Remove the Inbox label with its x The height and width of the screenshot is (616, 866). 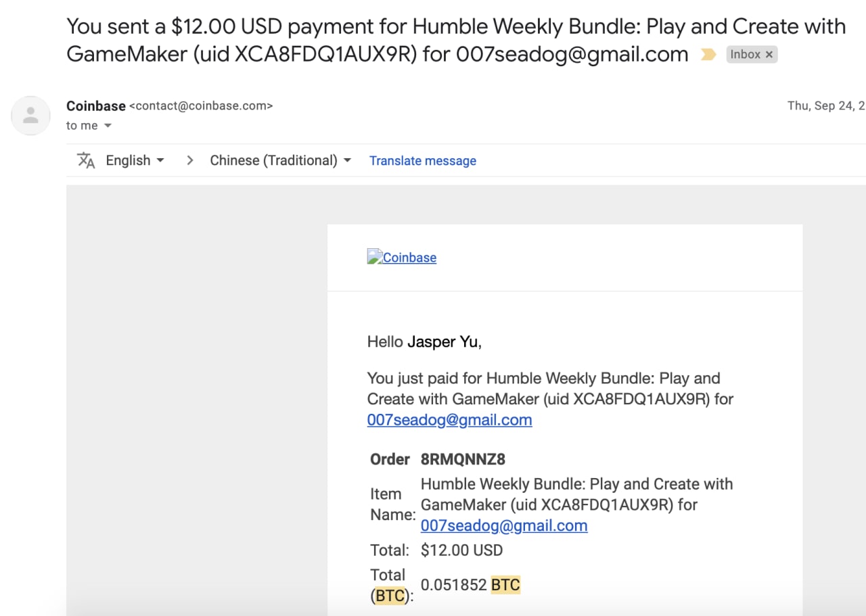(x=769, y=55)
